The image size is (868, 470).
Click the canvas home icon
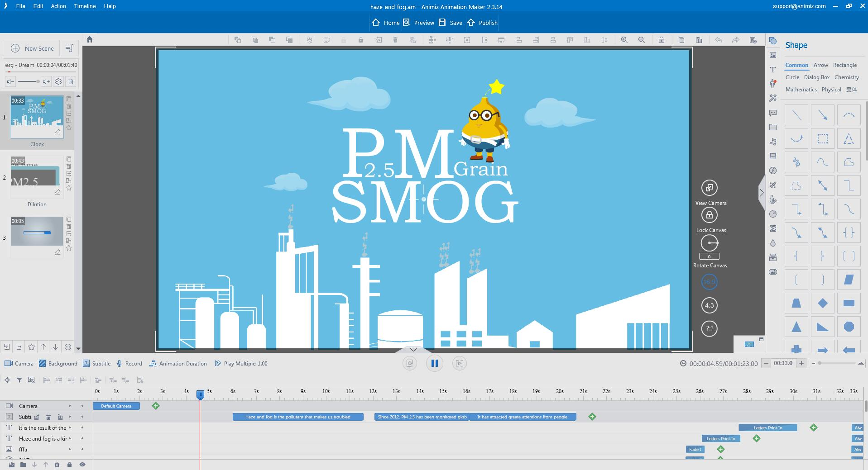pos(90,39)
